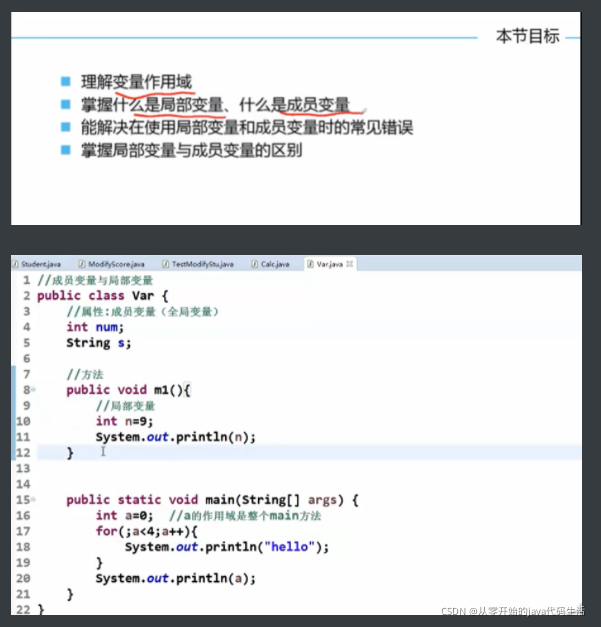This screenshot has height=627, width=601.
Task: Activate the Var.java tab
Action: coord(329,264)
